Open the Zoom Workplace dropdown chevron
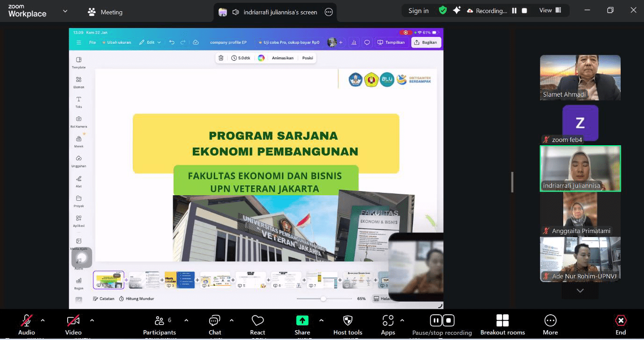The width and height of the screenshot is (644, 340). 65,11
